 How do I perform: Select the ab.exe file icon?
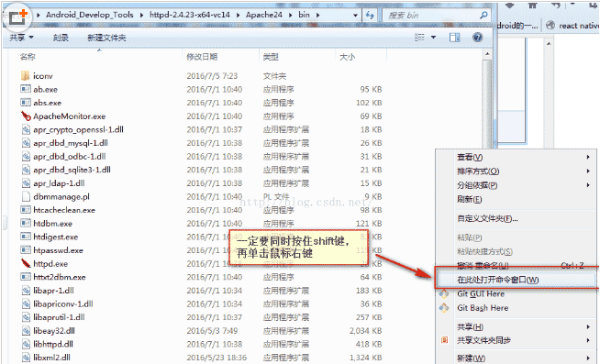[x=26, y=89]
